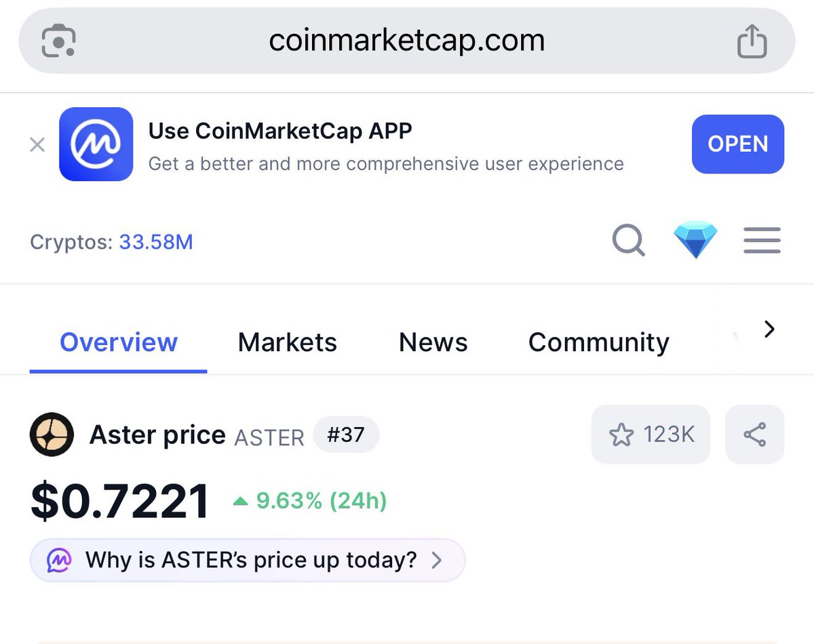The image size is (814, 644).
Task: Dismiss the CoinMarketCap app banner
Action: click(x=37, y=144)
